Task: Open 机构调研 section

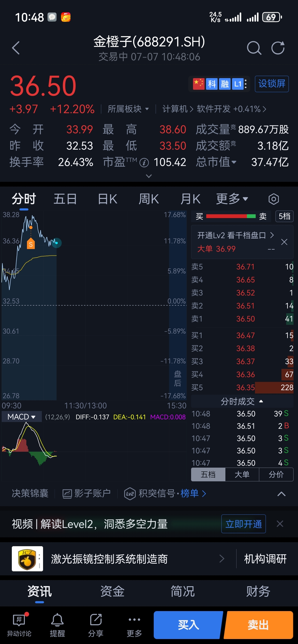Action: coord(265,559)
